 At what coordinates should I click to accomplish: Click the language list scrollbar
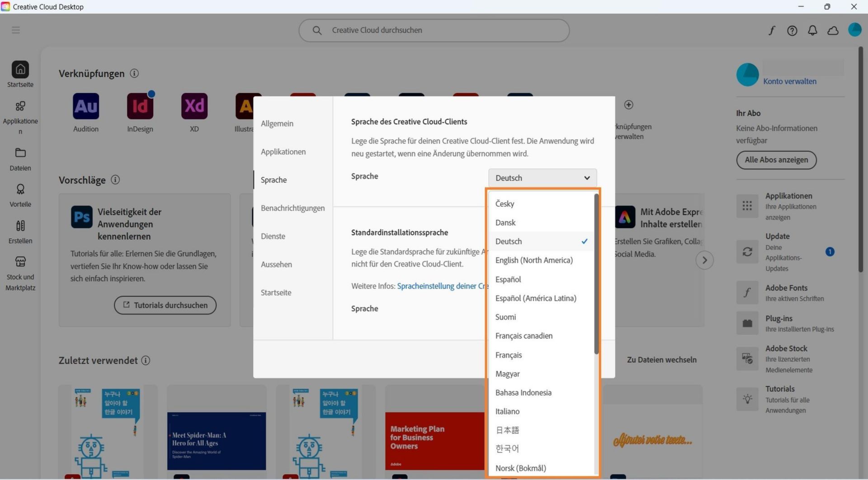(596, 274)
